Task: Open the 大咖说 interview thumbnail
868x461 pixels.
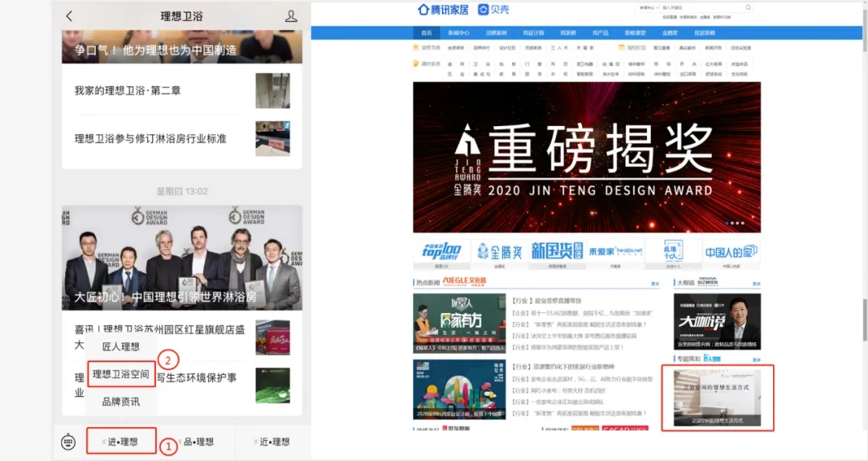Action: tap(717, 321)
